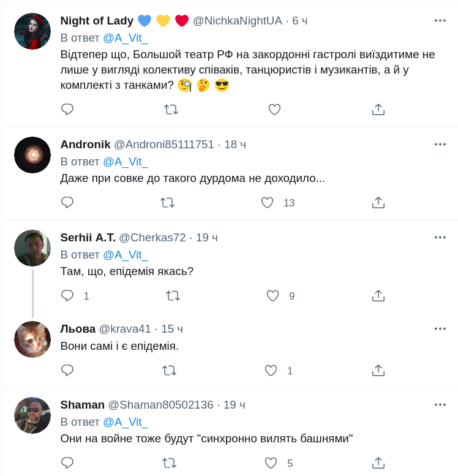Like Shaman's tweet with 5 likes
458x476 pixels.
[x=271, y=463]
